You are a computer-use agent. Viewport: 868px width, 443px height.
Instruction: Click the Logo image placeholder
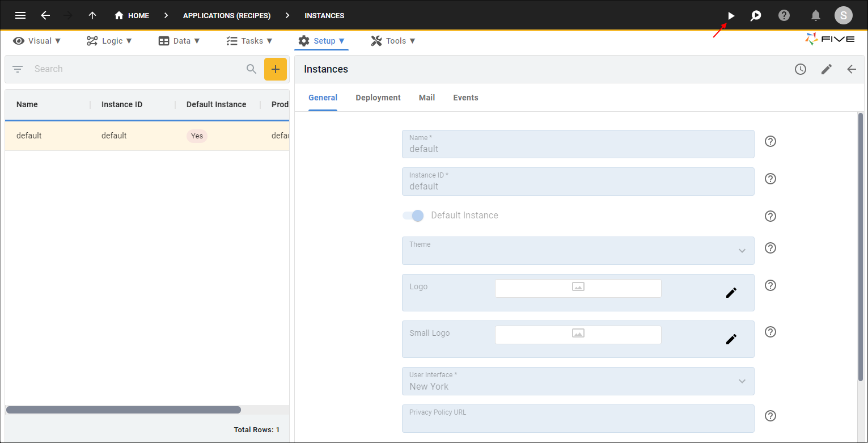pos(578,288)
